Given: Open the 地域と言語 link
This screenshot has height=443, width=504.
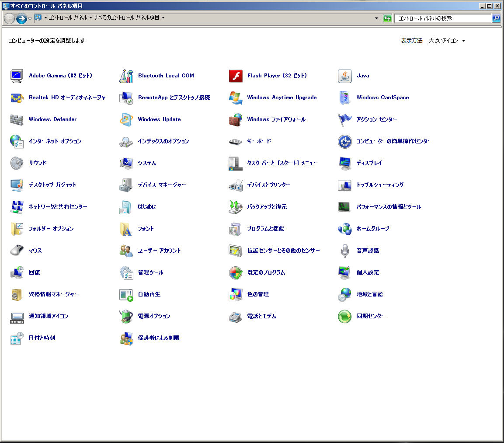Looking at the screenshot, I should (370, 294).
